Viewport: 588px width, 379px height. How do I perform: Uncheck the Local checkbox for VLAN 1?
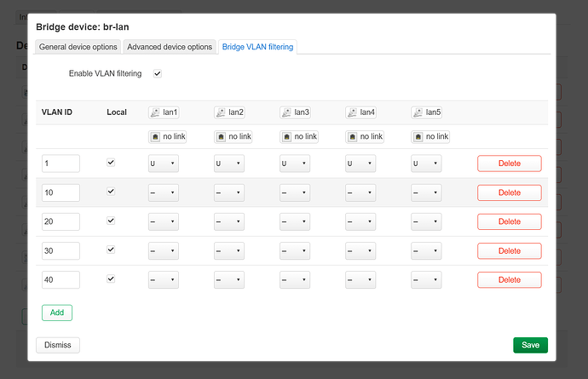coord(111,163)
